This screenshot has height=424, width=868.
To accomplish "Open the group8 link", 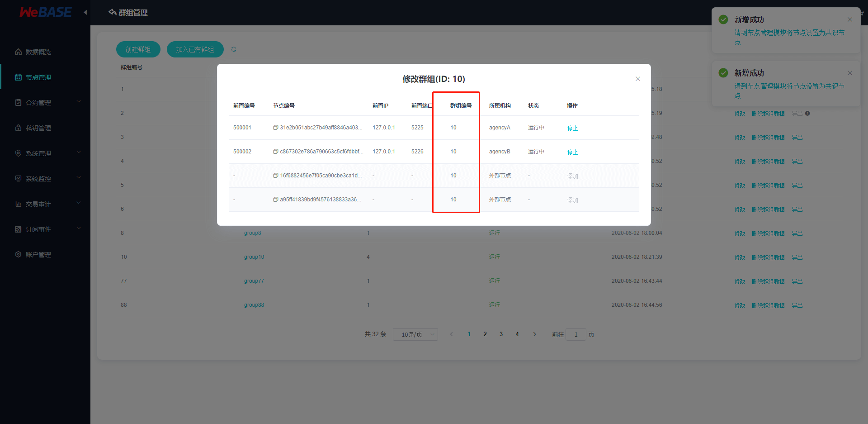I will (253, 233).
